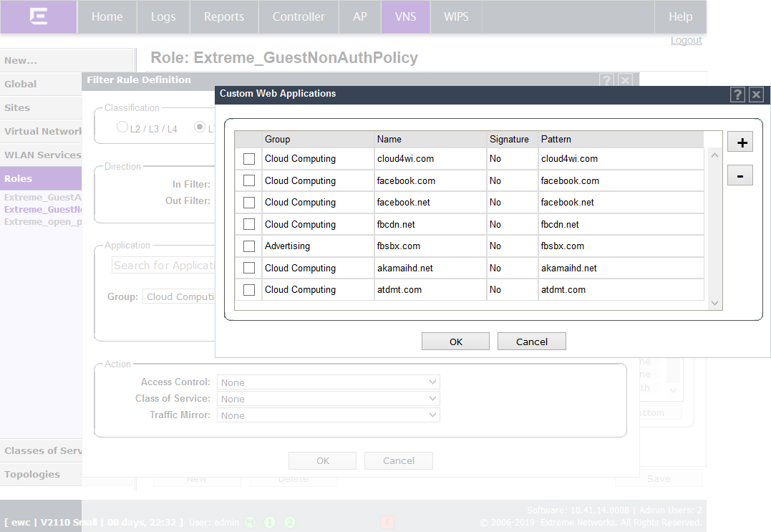Open the Reports tab
Viewport: 771px width, 532px height.
[224, 16]
